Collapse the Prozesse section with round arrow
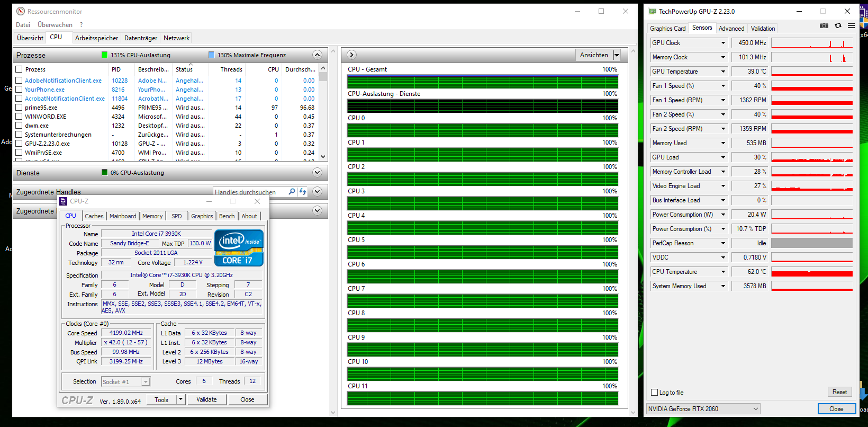The height and width of the screenshot is (427, 868). [x=317, y=55]
